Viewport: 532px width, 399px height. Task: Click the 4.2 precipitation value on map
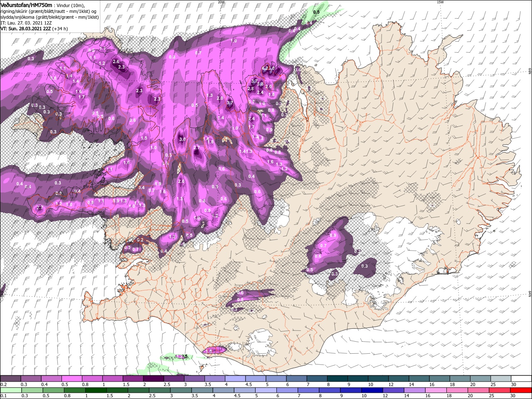[x=265, y=68]
